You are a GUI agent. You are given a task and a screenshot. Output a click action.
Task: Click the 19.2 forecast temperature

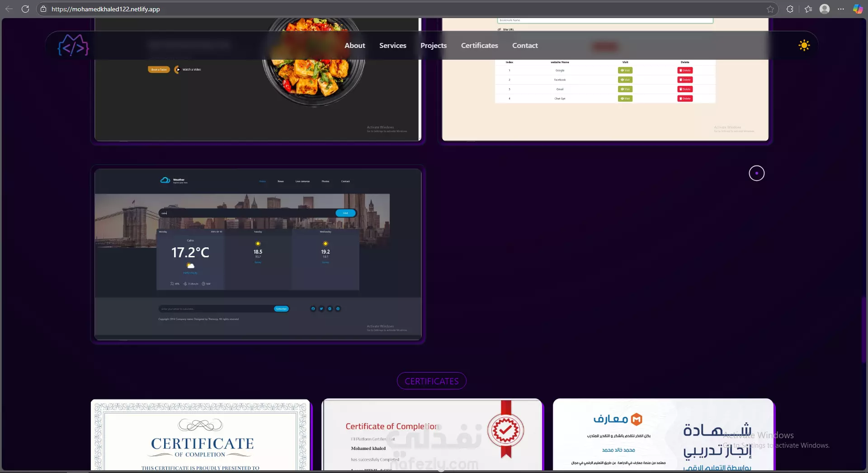pyautogui.click(x=325, y=252)
